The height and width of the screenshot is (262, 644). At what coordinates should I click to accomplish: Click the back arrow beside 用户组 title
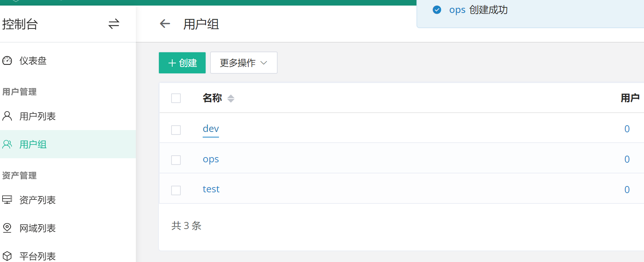pyautogui.click(x=165, y=24)
